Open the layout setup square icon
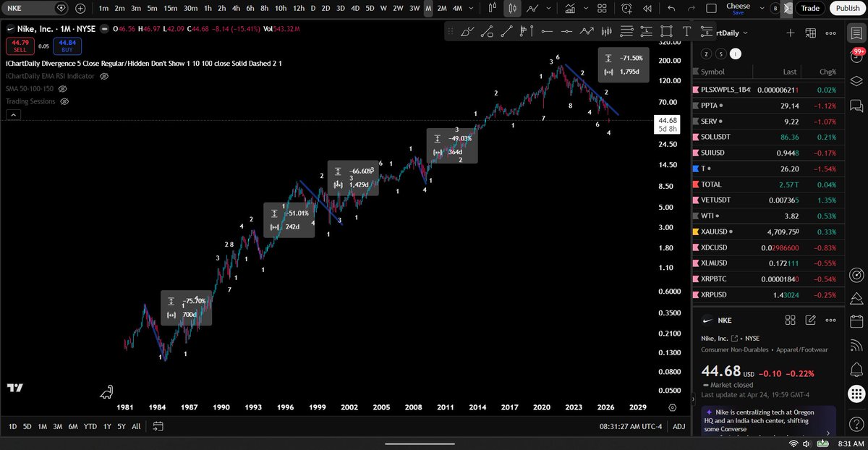This screenshot has width=868, height=450. pos(711,8)
